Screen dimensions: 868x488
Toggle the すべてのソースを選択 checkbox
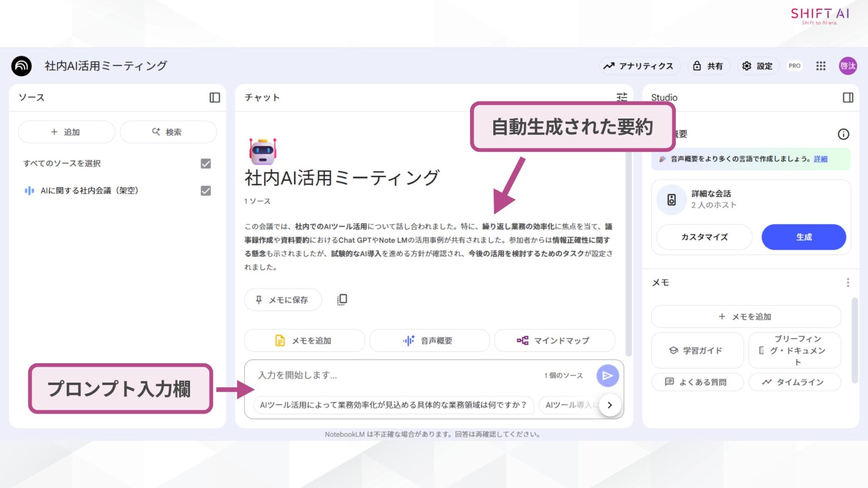tap(205, 164)
